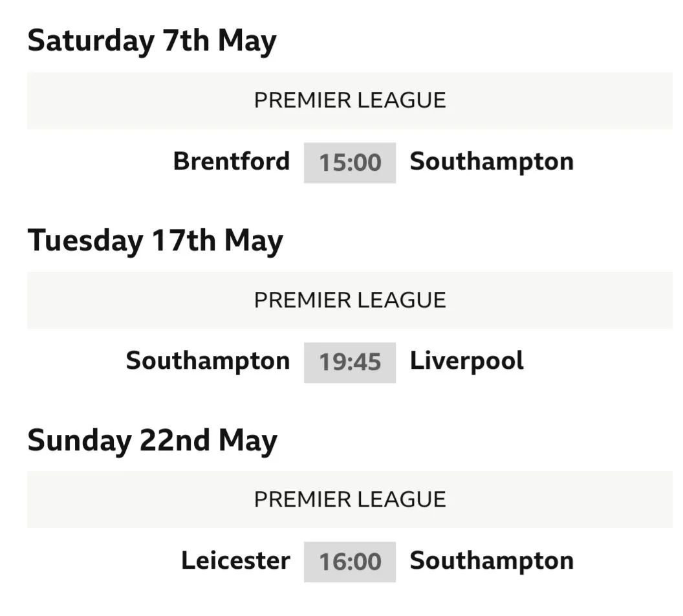The width and height of the screenshot is (683, 616).
Task: Click the 15:00 kickoff time box
Action: pos(350,162)
